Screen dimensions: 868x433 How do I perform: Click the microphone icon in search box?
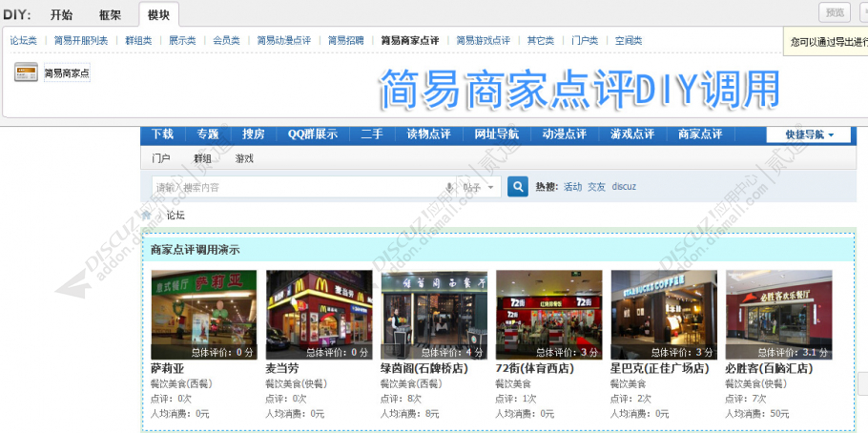[x=450, y=187]
